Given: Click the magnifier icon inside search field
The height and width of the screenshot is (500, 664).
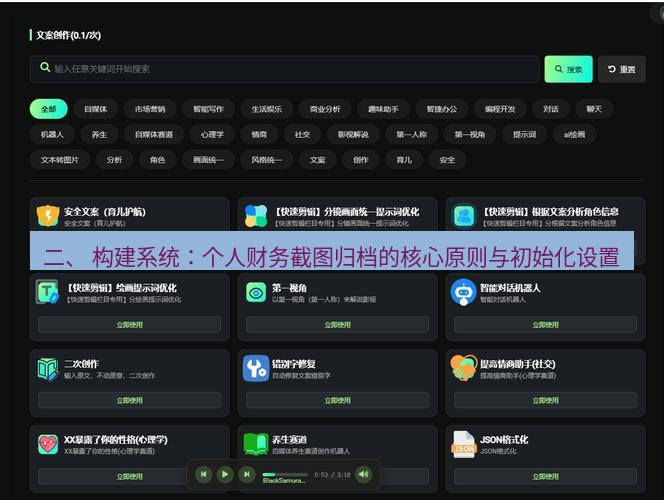Looking at the screenshot, I should pyautogui.click(x=45, y=67).
